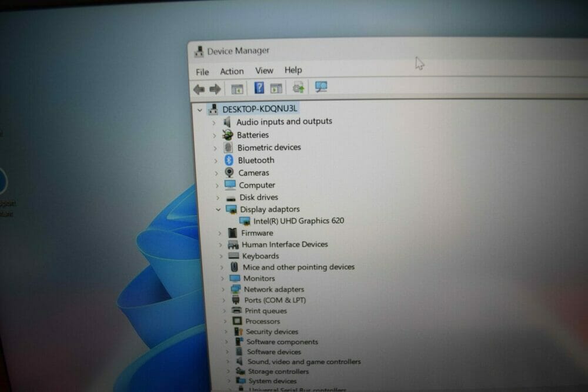Open the Help menu
588x392 pixels.
[293, 70]
